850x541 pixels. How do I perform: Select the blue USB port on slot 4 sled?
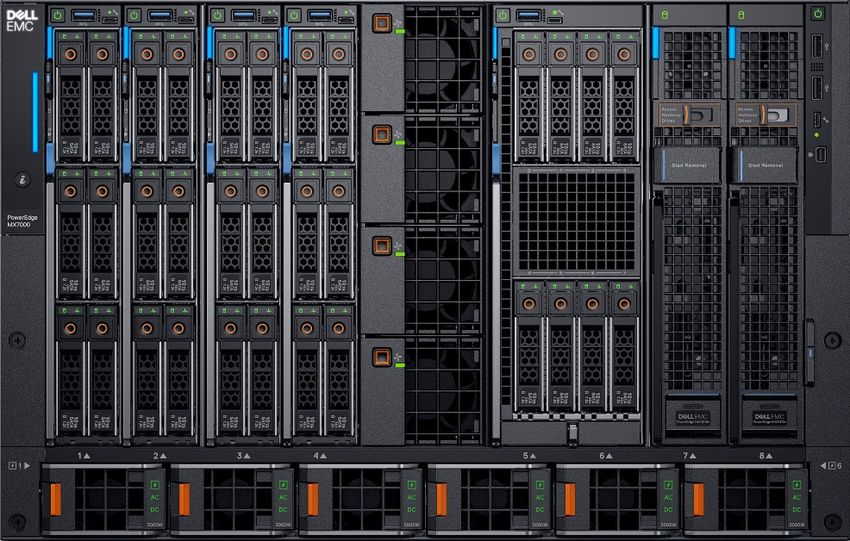320,15
